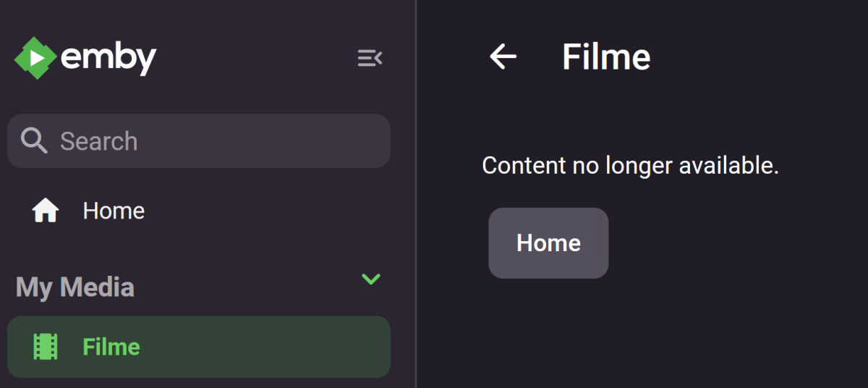Go back using the left arrow
Screen dimensions: 868x388
[x=503, y=56]
